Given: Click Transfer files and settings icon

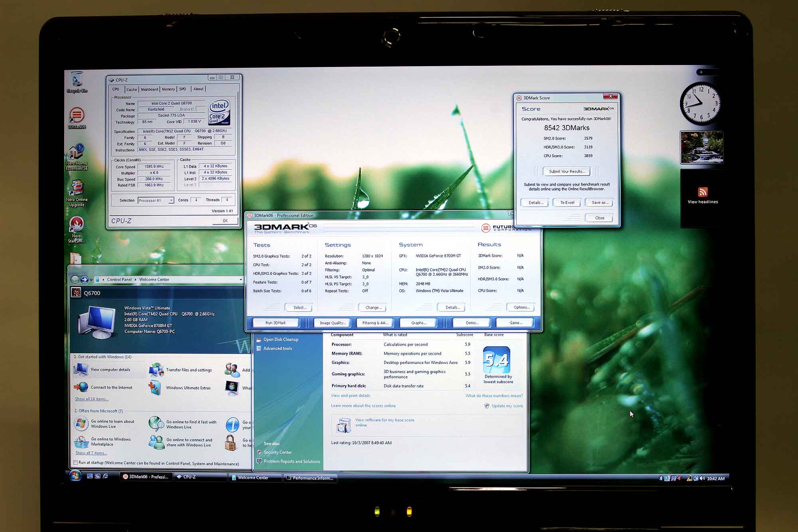Looking at the screenshot, I should [x=156, y=370].
